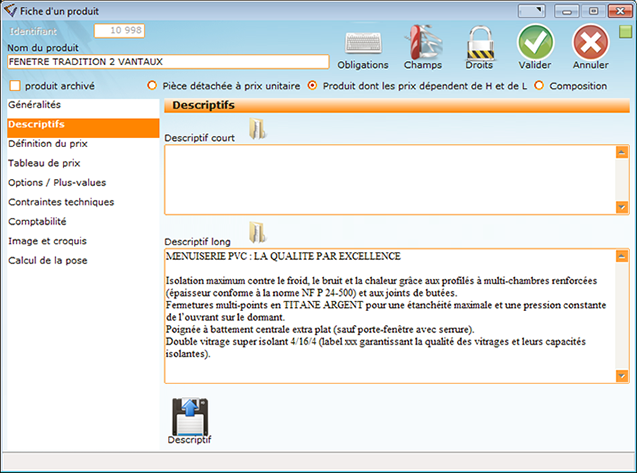
Task: Click Descriptif long scrollbar up arrow
Action: pos(622,256)
